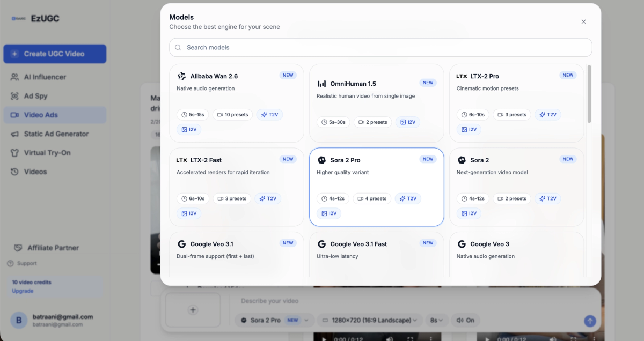644x341 pixels.
Task: Open AI Influencer in sidebar
Action: 55,77
